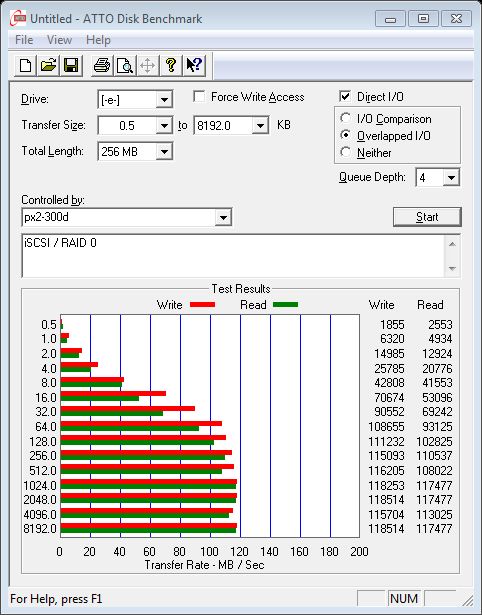Open the File menu
The image size is (482, 615).
click(24, 40)
